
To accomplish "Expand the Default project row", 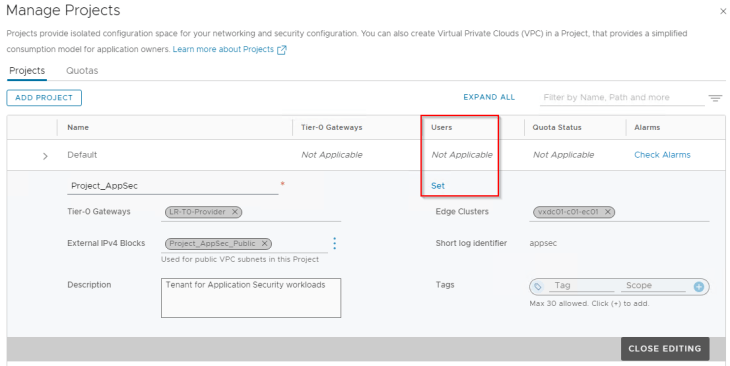I will point(45,156).
